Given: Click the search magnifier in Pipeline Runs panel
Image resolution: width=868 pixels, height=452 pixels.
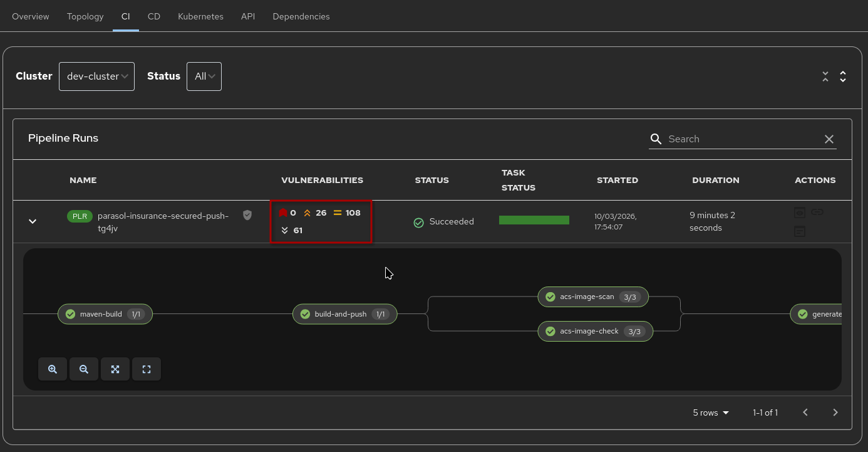Looking at the screenshot, I should pyautogui.click(x=656, y=139).
